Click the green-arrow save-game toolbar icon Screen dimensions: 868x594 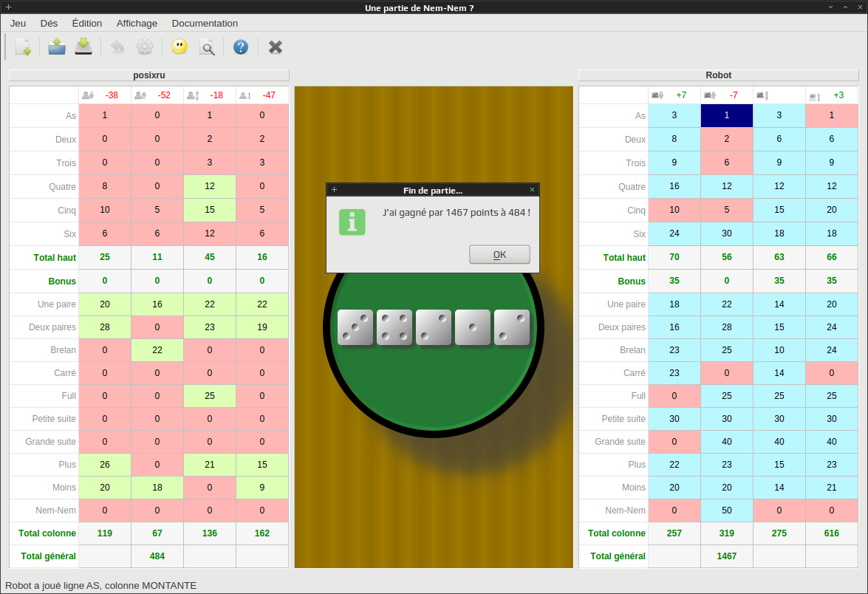83,47
